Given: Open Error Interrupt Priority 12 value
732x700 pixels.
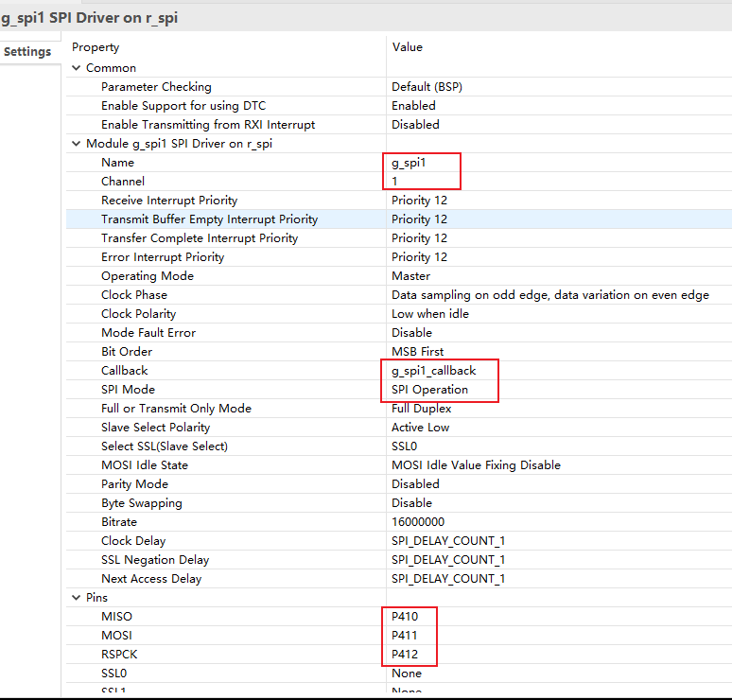Looking at the screenshot, I should pyautogui.click(x=419, y=257).
